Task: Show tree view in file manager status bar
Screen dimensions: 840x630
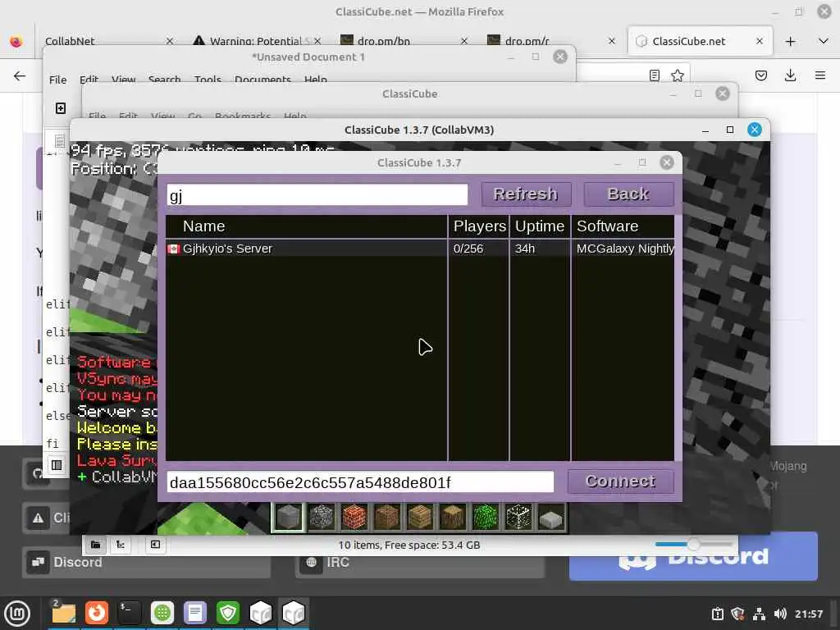Action: tap(121, 545)
